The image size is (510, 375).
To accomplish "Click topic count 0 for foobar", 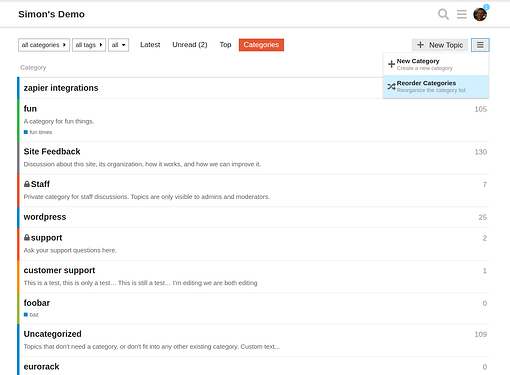I will (x=485, y=303).
